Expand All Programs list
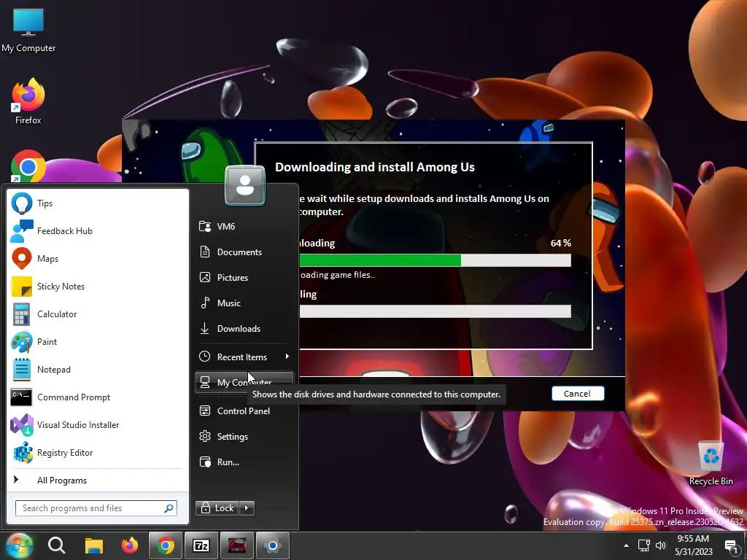The width and height of the screenshot is (747, 560). [x=98, y=481]
